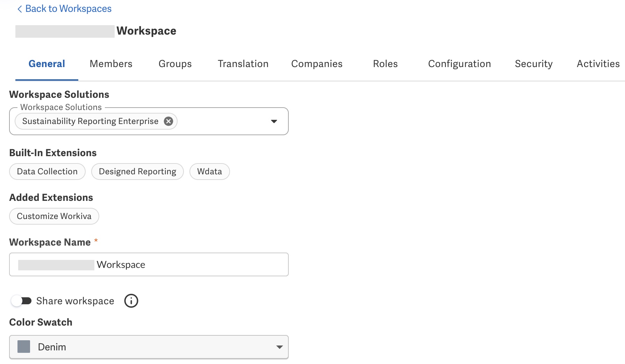Click the back chevron beside Back to Workspaces
The height and width of the screenshot is (364, 625).
point(20,9)
